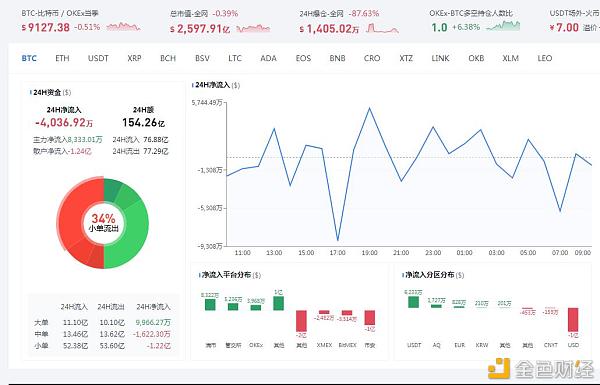Click the 17:00 low point on chart
The height and width of the screenshot is (385, 600).
coord(338,240)
